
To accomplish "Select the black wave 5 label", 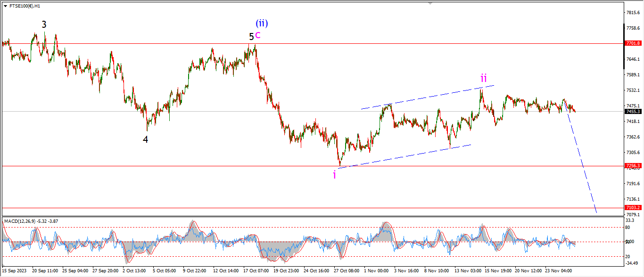I will (251, 36).
